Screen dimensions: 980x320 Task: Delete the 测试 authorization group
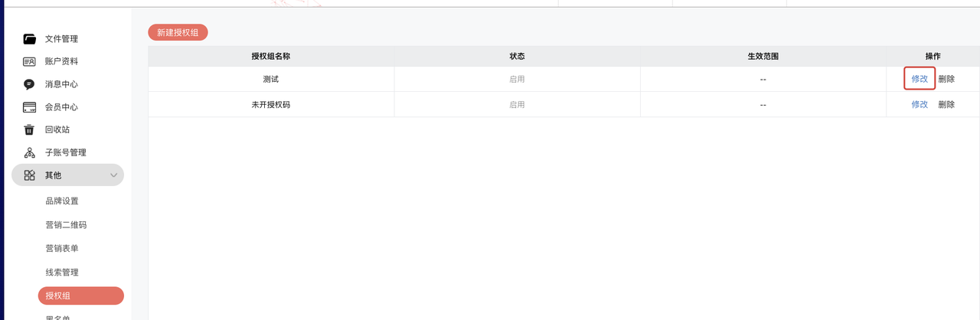pos(946,79)
